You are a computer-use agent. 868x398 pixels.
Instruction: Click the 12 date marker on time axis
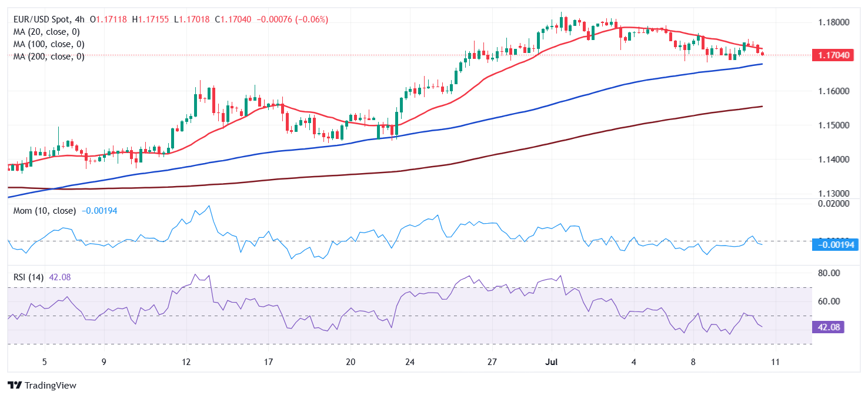(x=186, y=361)
